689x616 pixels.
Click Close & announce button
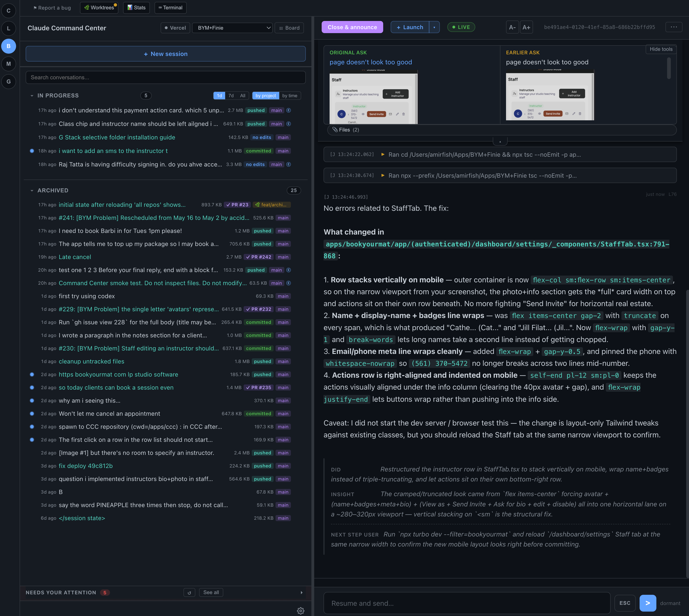click(x=352, y=27)
